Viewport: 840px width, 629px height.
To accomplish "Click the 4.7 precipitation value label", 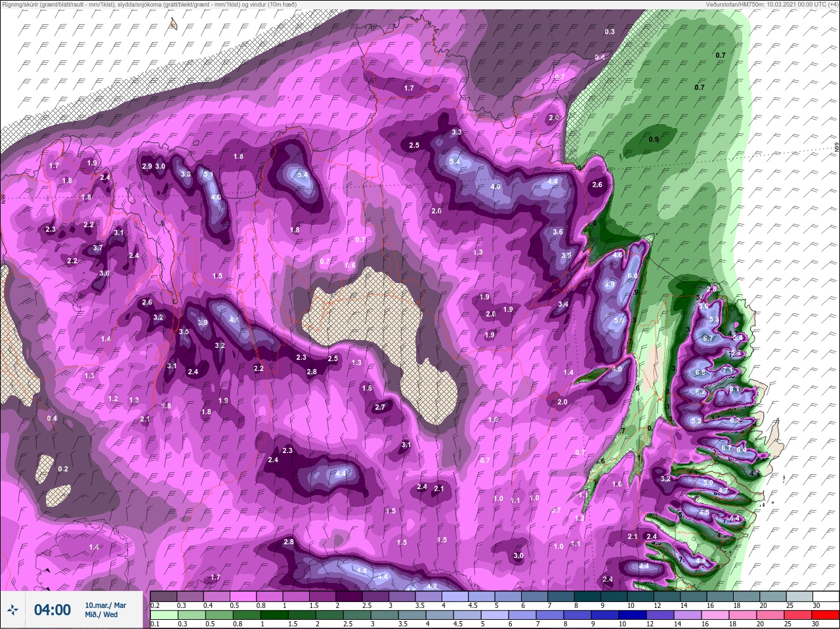I will pyautogui.click(x=723, y=491).
